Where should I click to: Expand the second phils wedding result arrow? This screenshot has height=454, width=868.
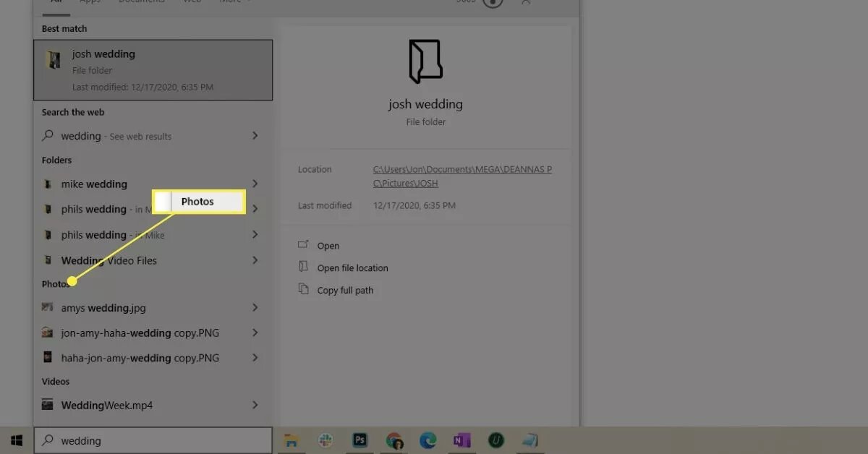[x=255, y=234]
